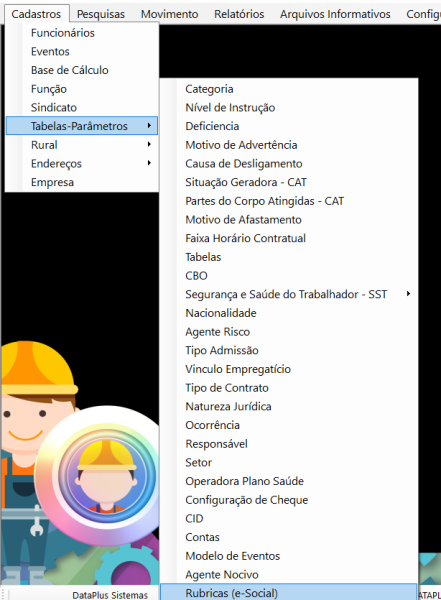
Task: Click DataPlus Sistemas status bar text
Action: coord(110,595)
